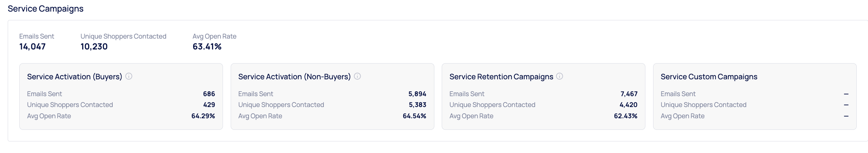
Task: Click the overall Avg Open Rate 63.41%
Action: tap(207, 47)
